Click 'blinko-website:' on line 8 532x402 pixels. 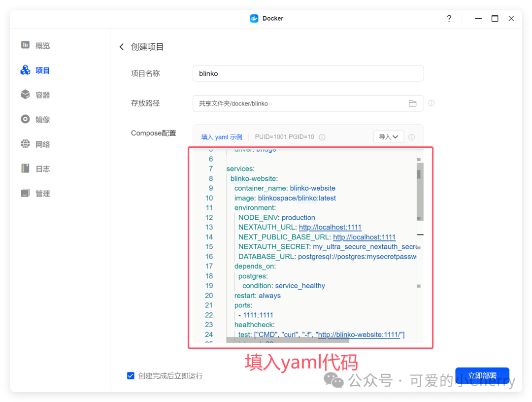click(x=254, y=178)
